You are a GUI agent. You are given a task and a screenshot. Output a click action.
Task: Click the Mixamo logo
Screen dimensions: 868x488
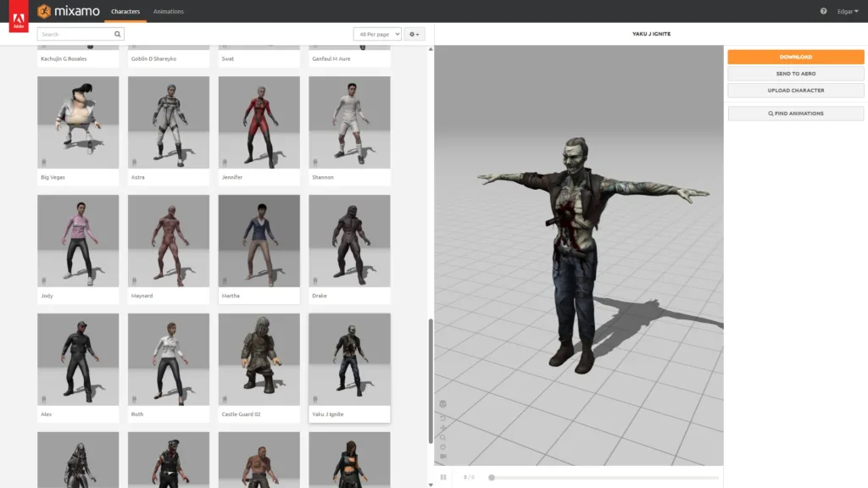69,11
